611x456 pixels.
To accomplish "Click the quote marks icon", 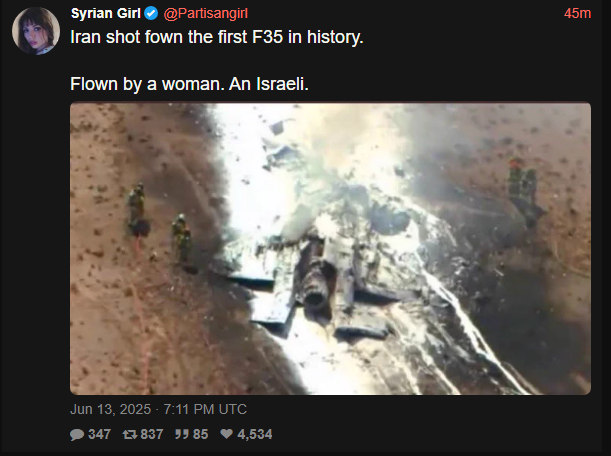I will coord(182,434).
